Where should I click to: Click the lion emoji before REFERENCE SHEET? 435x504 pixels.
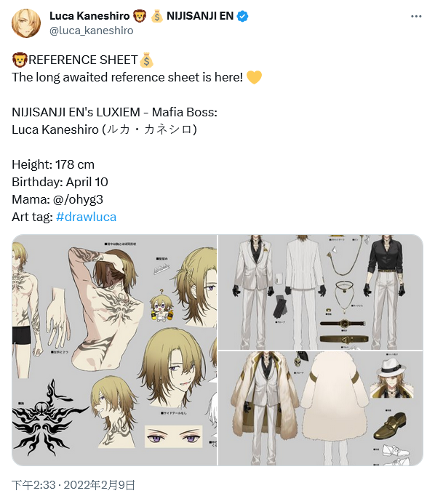pos(20,60)
